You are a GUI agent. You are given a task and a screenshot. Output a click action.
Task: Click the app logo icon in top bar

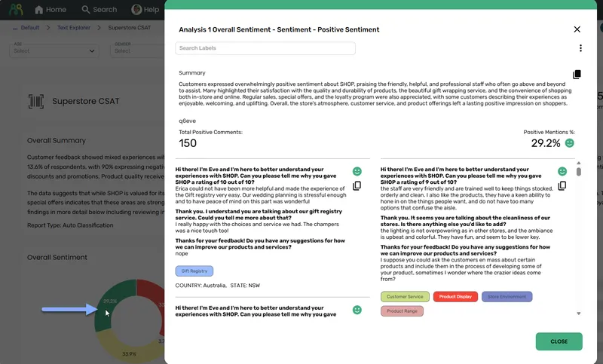click(x=16, y=9)
